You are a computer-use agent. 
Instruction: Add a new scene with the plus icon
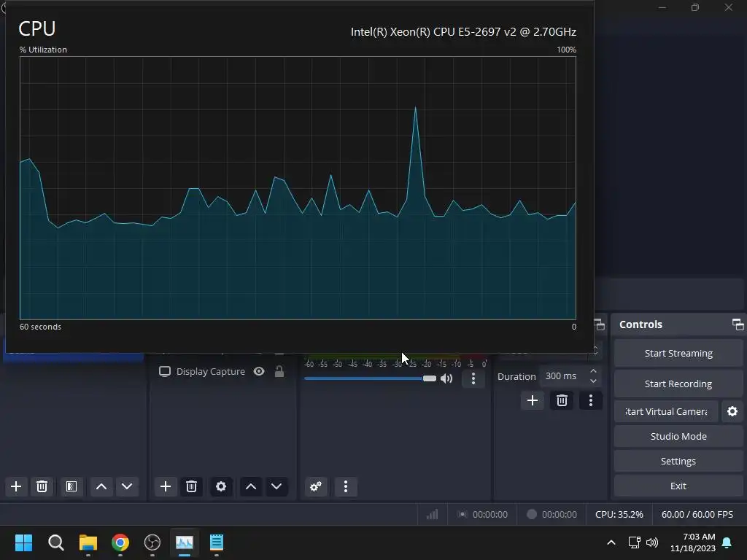pyautogui.click(x=16, y=486)
